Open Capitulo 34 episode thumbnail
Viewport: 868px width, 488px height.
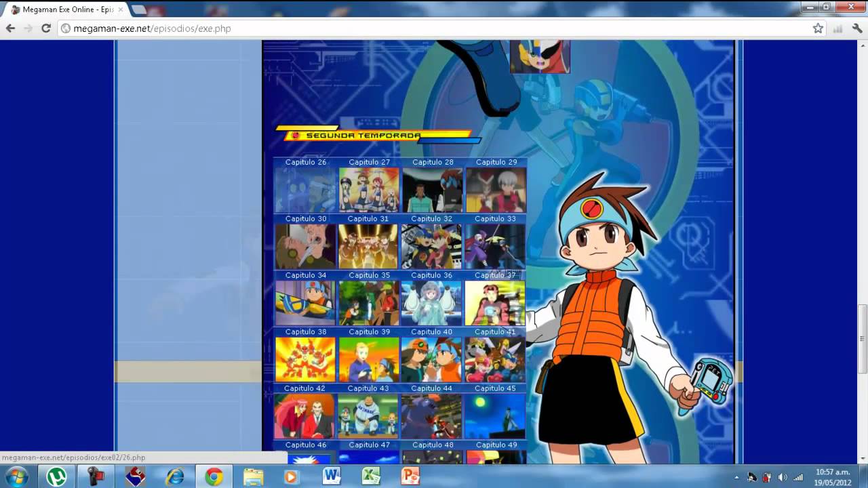point(305,303)
